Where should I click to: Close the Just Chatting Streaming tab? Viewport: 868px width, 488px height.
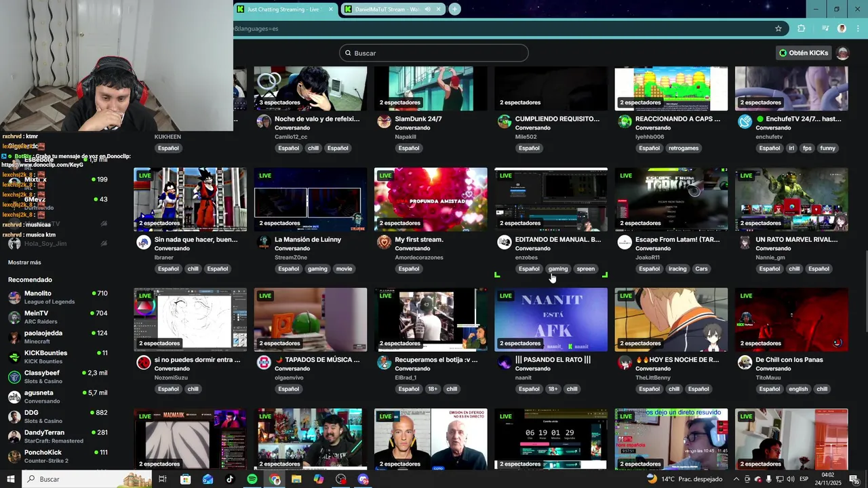[331, 9]
